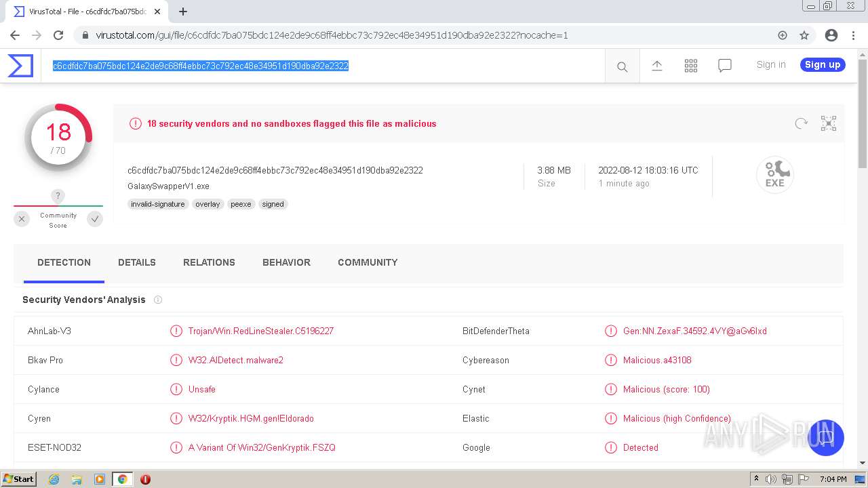The height and width of the screenshot is (488, 868).
Task: Click the search magnifier icon
Action: pyautogui.click(x=622, y=66)
